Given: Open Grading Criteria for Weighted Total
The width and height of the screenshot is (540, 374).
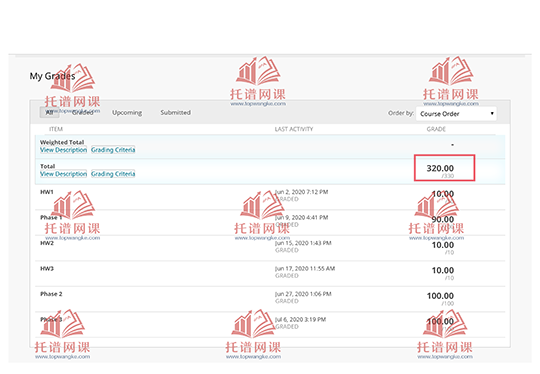Looking at the screenshot, I should (113, 150).
